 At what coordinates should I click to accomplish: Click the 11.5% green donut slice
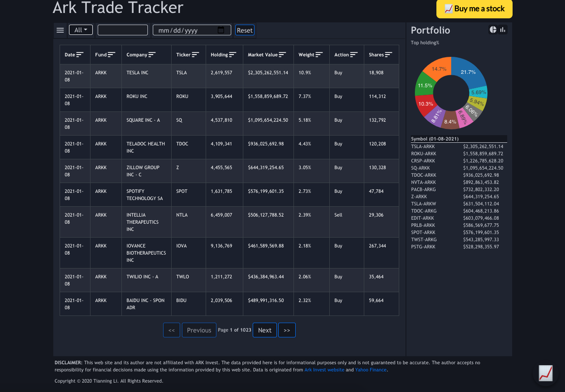coord(425,85)
